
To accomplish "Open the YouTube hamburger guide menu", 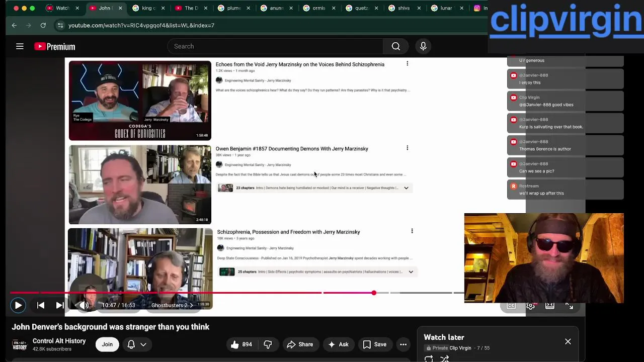I will 20,46.
